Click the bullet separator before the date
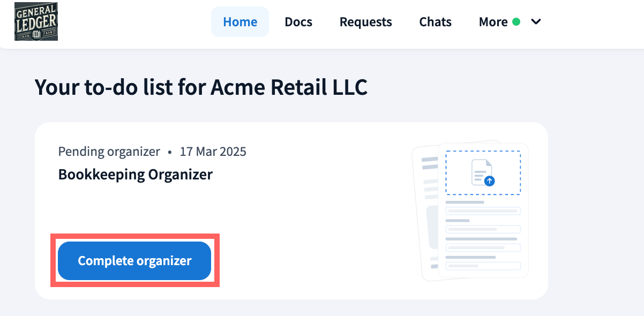 point(170,152)
